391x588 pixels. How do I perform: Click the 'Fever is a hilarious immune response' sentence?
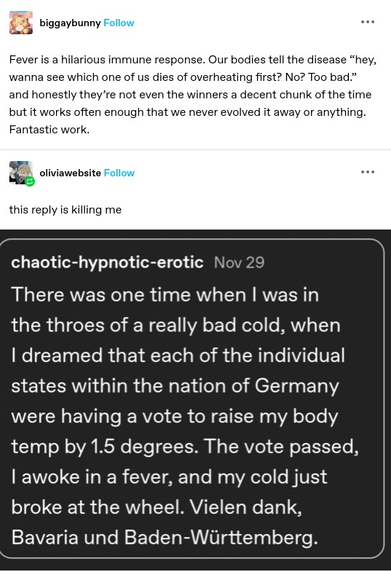point(107,60)
